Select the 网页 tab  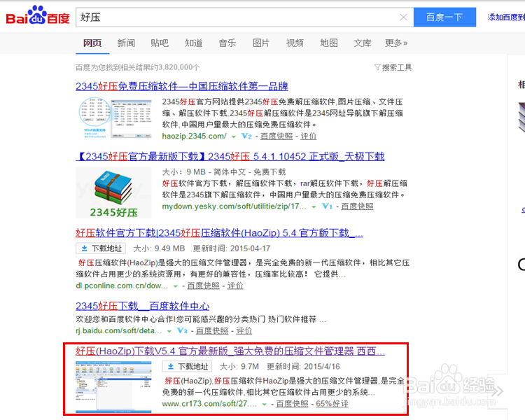coord(92,43)
